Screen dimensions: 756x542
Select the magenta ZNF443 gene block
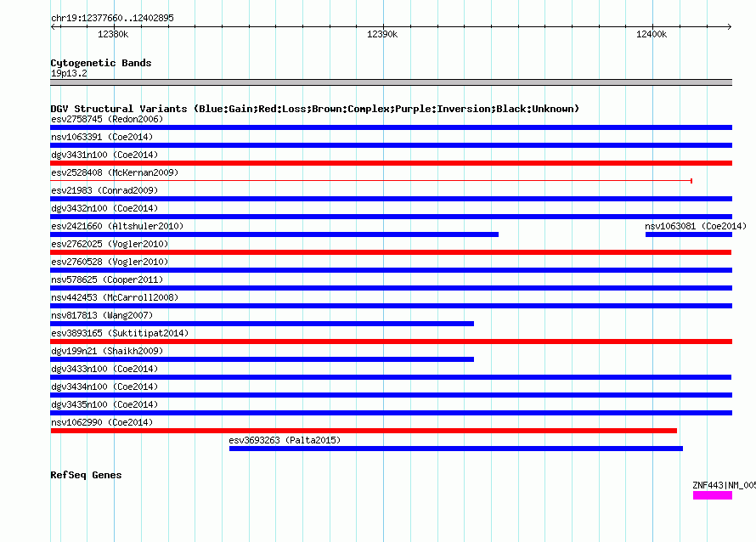[713, 495]
